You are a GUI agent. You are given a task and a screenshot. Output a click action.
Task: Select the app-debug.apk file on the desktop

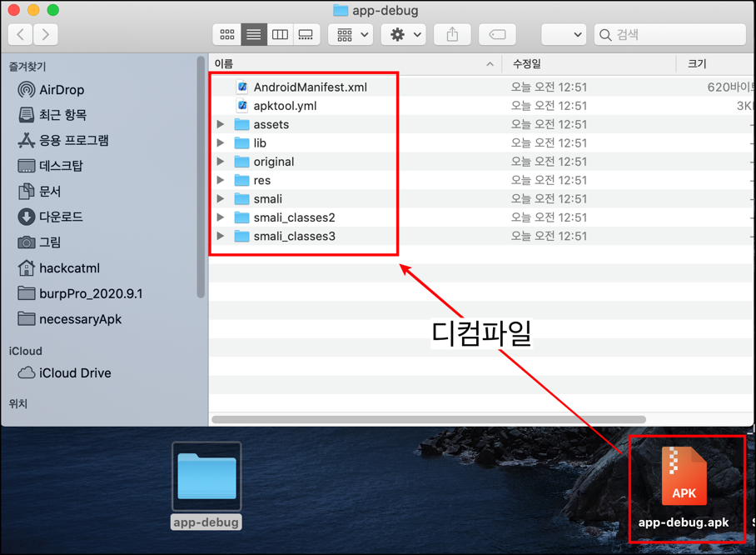click(684, 487)
